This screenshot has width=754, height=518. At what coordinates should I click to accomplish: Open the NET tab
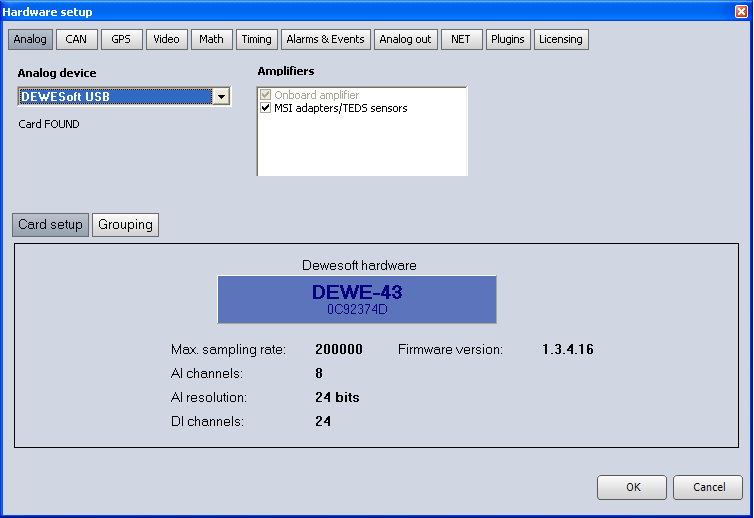[x=461, y=39]
